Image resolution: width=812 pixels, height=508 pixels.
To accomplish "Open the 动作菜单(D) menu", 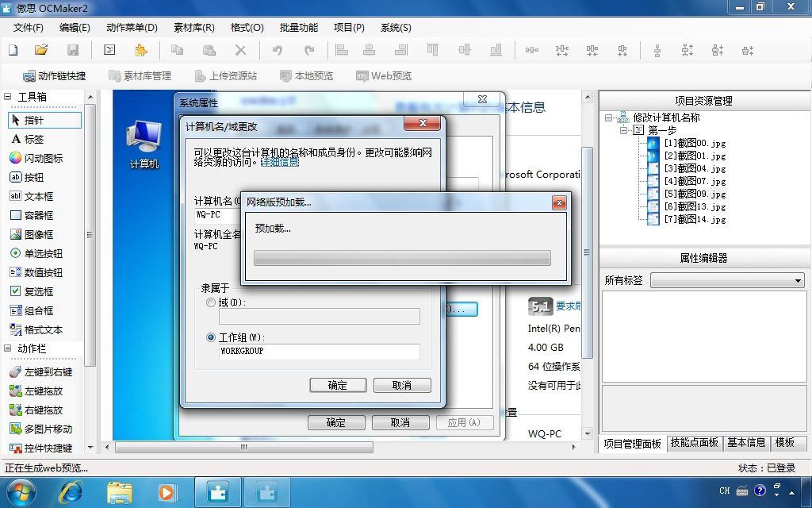I will click(x=132, y=28).
